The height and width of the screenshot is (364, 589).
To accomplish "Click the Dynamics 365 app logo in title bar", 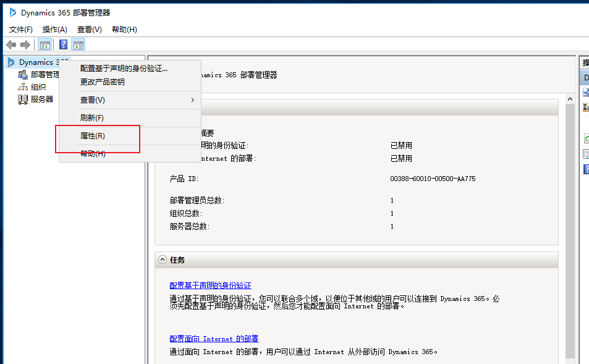I will coord(12,12).
